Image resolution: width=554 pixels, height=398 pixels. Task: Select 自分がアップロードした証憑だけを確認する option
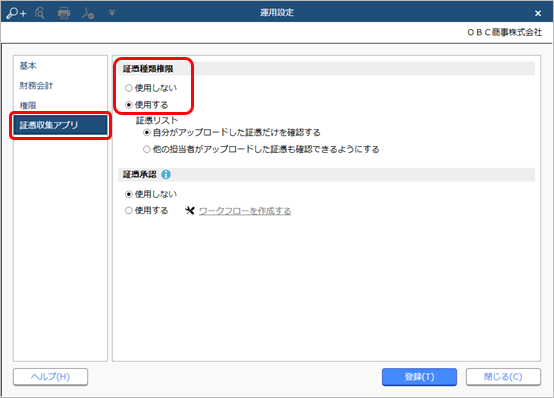232,133
